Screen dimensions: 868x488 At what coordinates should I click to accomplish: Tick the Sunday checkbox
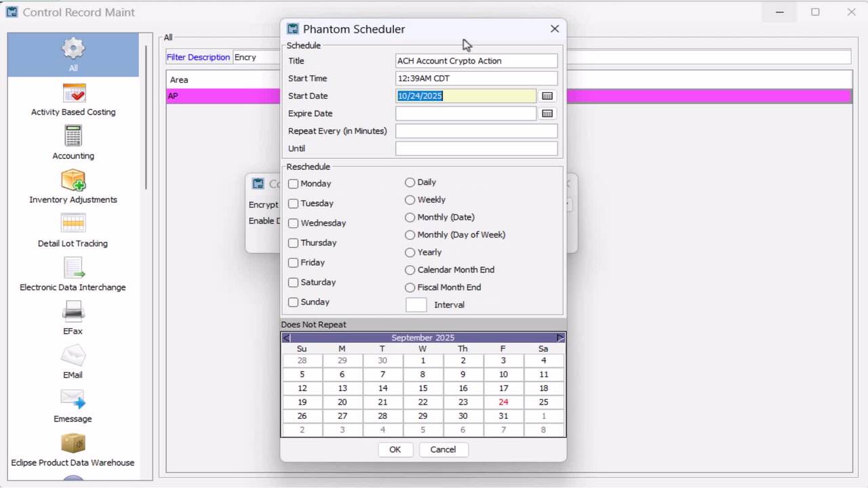pyautogui.click(x=293, y=302)
